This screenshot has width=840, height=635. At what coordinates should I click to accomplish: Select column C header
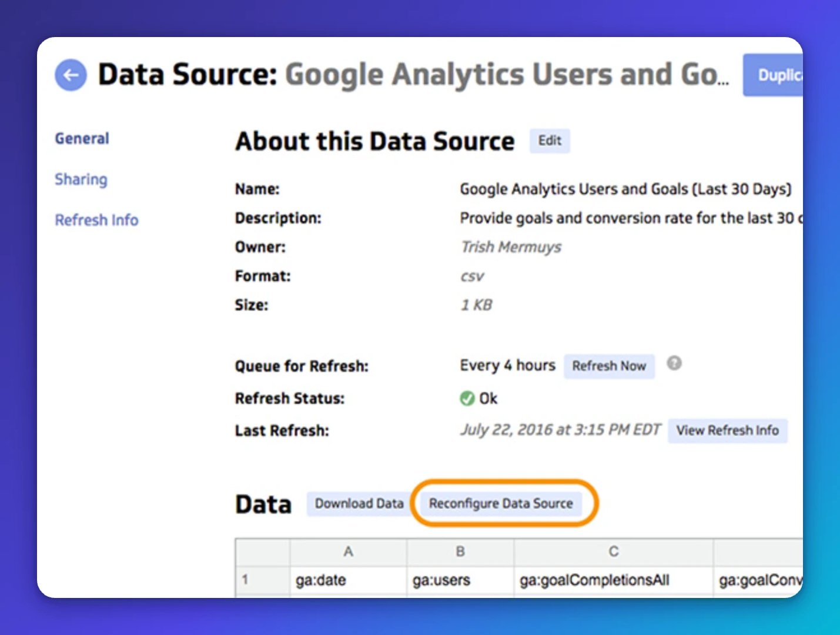[x=613, y=552]
